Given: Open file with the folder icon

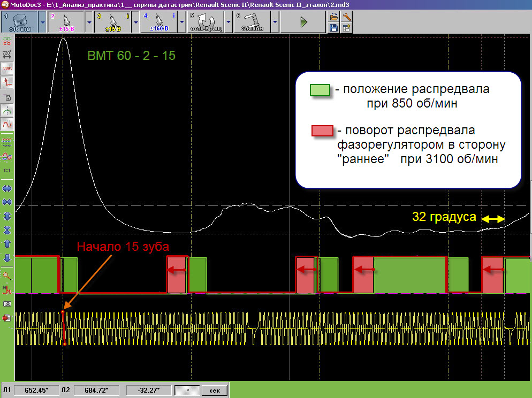Looking at the screenshot, I should click(x=334, y=17).
